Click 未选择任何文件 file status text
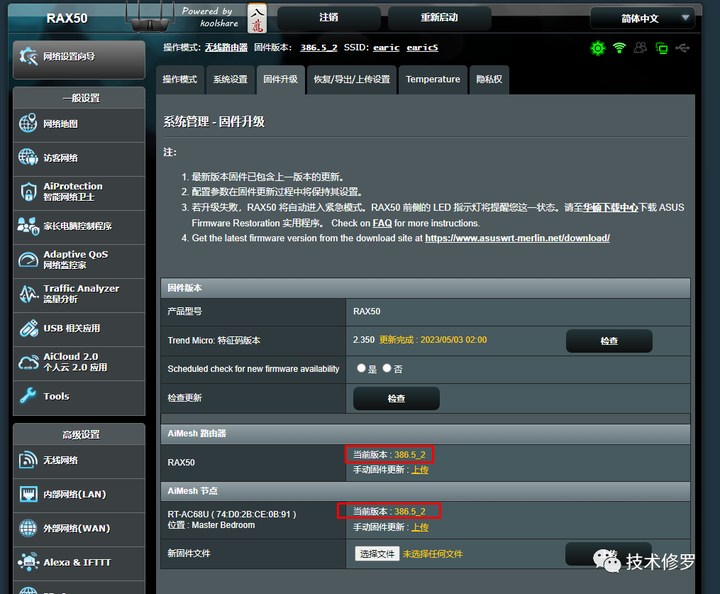 click(x=433, y=554)
